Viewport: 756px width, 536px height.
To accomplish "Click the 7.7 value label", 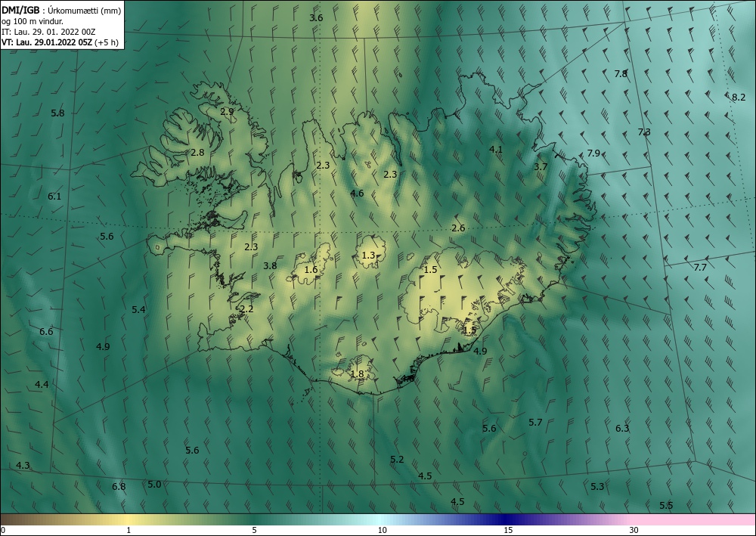I will click(x=699, y=267).
